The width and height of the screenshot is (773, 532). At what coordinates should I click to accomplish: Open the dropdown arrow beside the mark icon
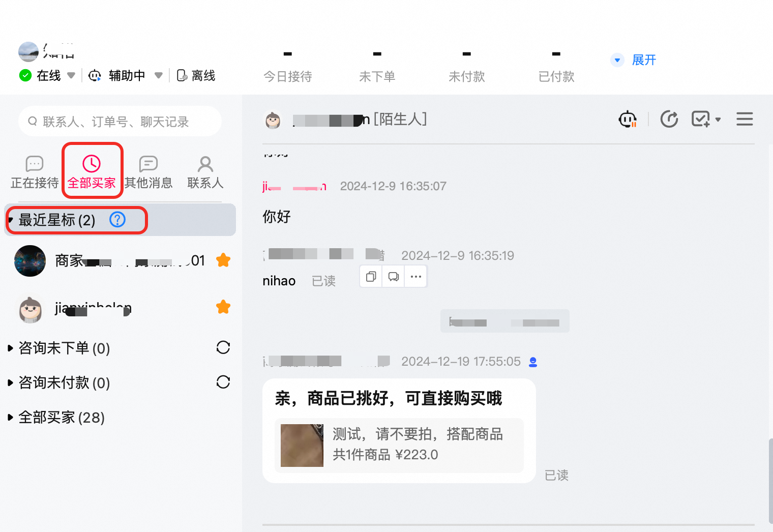[718, 120]
